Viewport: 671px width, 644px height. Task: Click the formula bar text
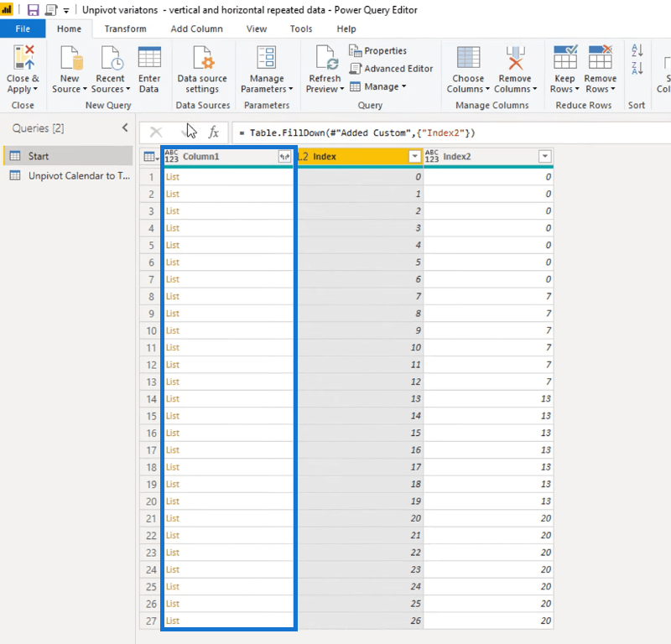click(362, 132)
